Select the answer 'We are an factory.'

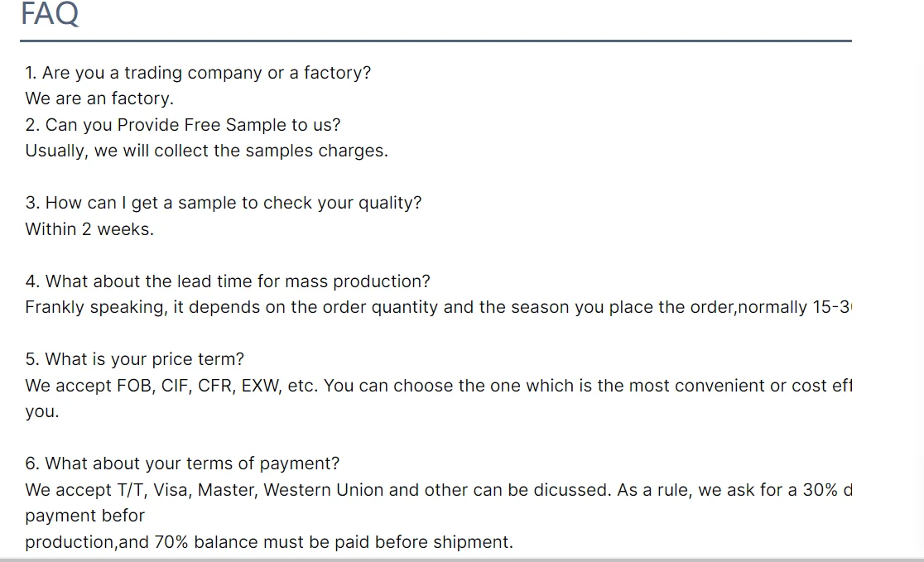pyautogui.click(x=99, y=98)
